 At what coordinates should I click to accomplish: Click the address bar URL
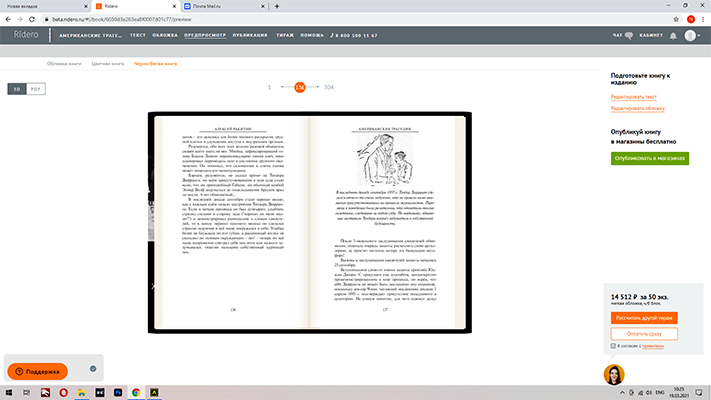[122, 20]
